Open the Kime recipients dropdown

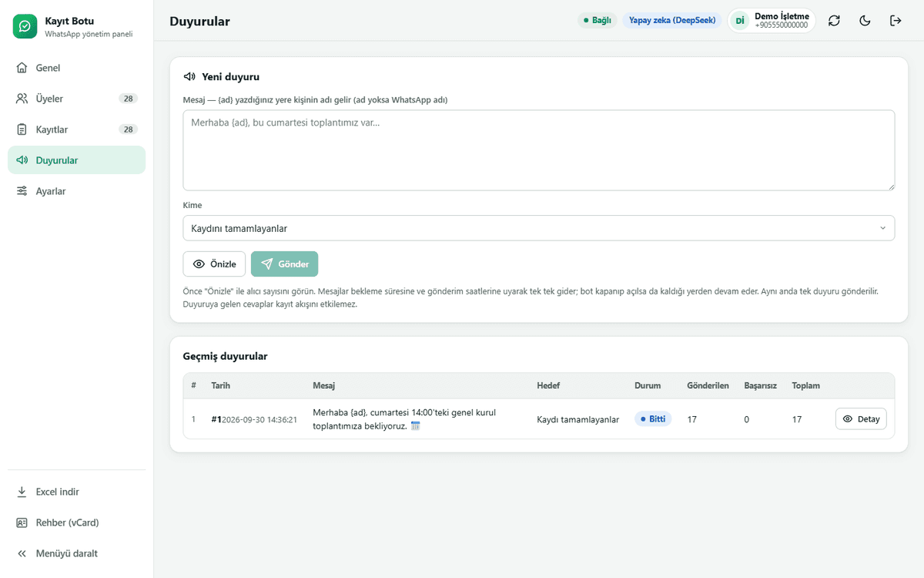539,228
